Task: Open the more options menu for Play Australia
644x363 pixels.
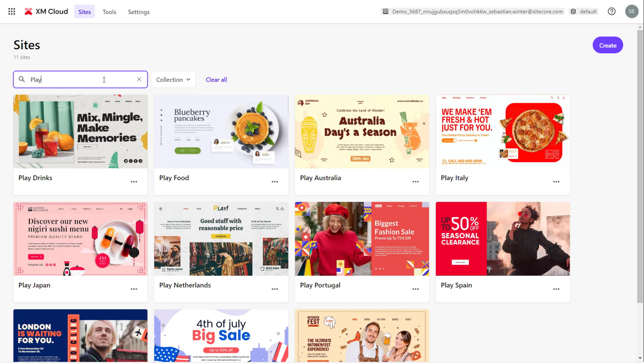Action: point(416,182)
